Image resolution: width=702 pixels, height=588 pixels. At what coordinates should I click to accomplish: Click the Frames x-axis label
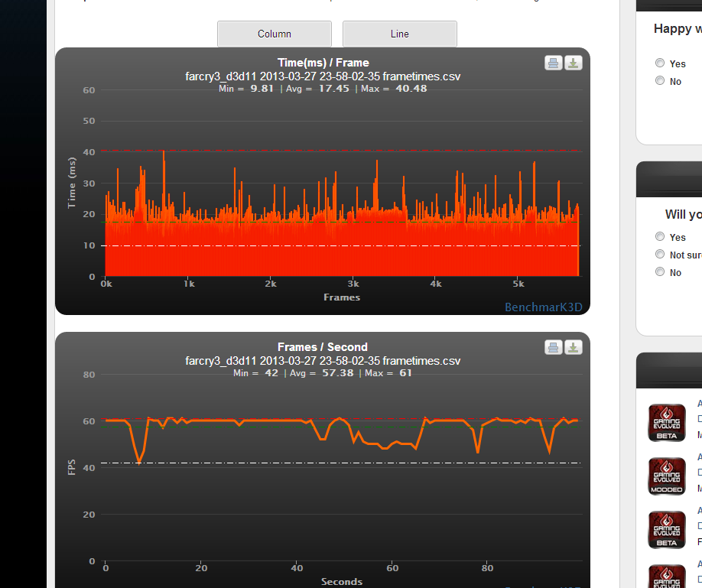coord(342,297)
